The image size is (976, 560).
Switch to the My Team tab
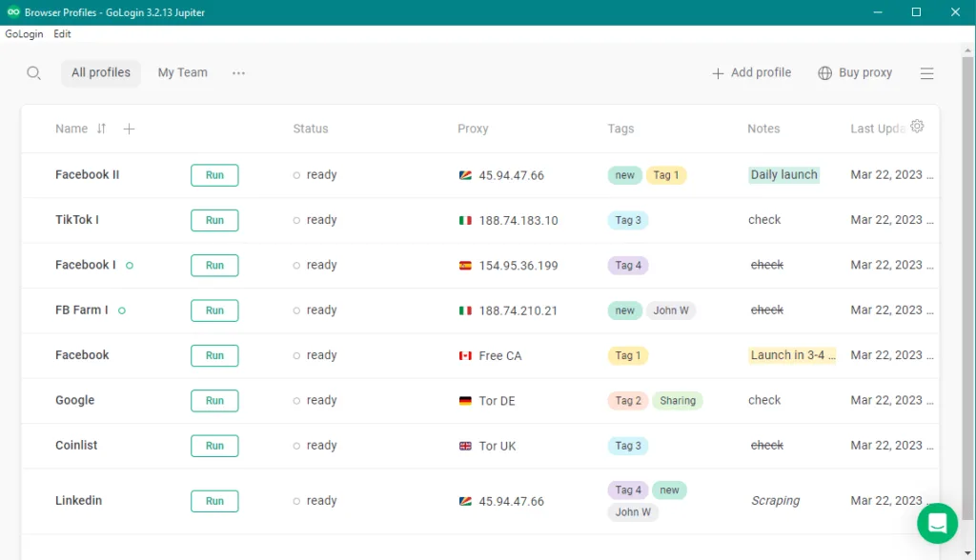182,72
